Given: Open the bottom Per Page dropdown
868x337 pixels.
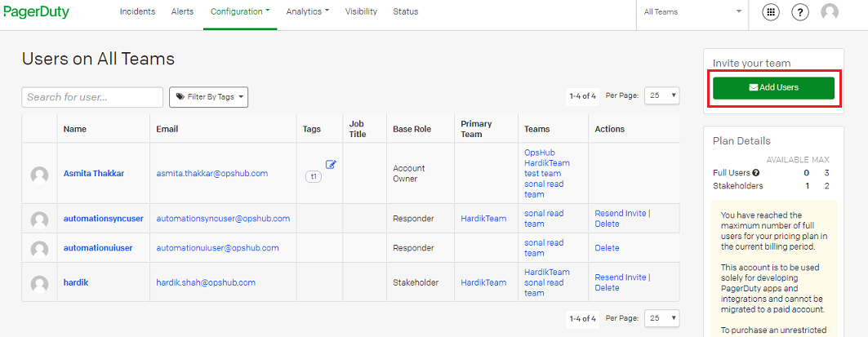Looking at the screenshot, I should click(x=661, y=317).
